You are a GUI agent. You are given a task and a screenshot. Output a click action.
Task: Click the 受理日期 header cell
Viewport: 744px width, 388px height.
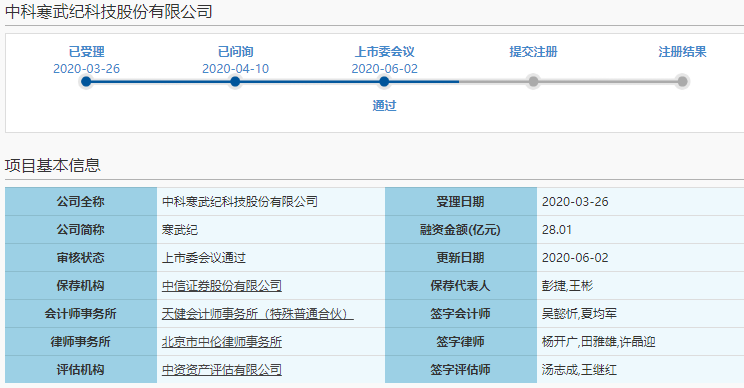pyautogui.click(x=461, y=202)
